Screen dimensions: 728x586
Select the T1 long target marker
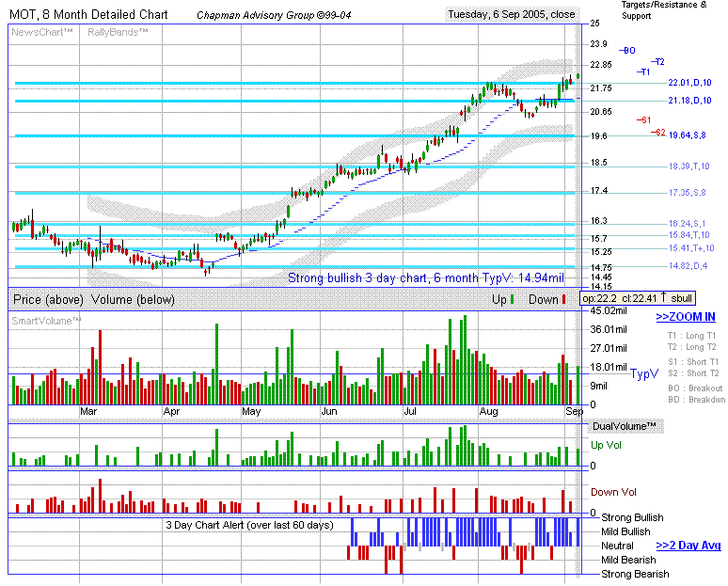(643, 72)
